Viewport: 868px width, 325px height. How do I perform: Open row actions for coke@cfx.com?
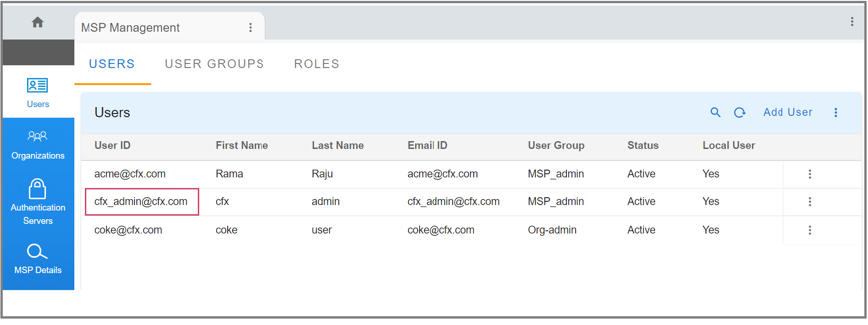click(810, 230)
